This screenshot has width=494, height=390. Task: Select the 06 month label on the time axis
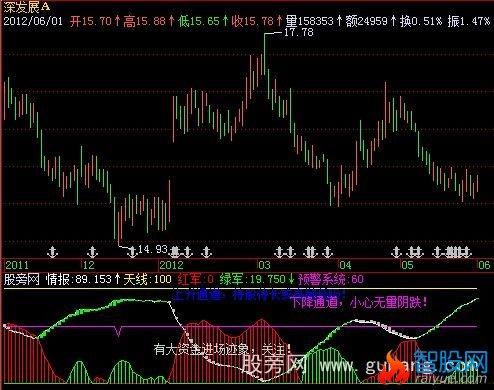tap(484, 265)
